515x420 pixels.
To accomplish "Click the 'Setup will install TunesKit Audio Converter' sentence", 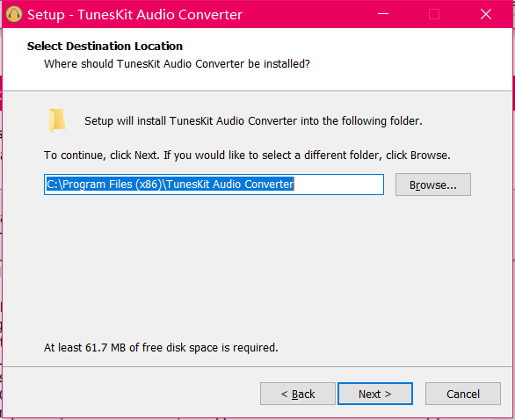I will click(253, 121).
